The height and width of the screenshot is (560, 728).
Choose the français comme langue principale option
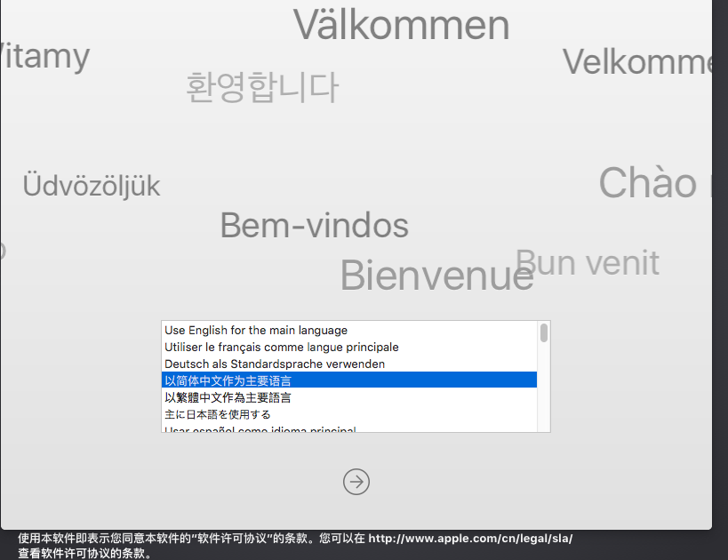(x=349, y=347)
